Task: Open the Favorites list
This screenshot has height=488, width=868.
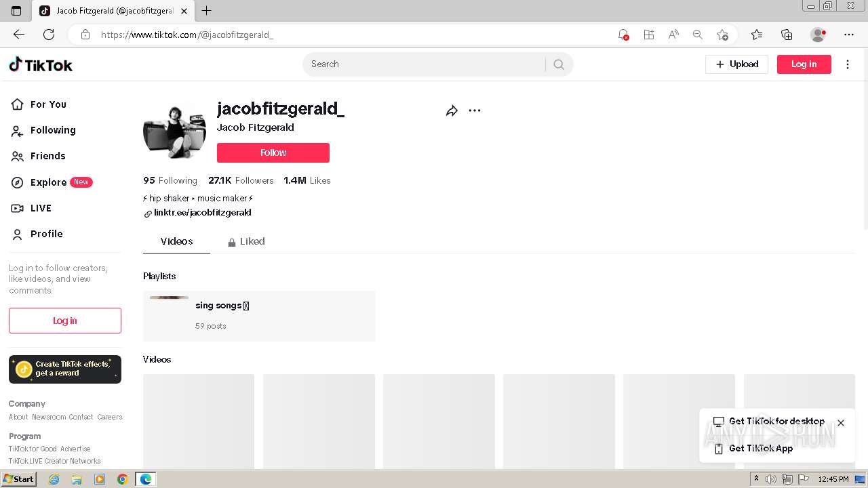Action: (x=757, y=35)
